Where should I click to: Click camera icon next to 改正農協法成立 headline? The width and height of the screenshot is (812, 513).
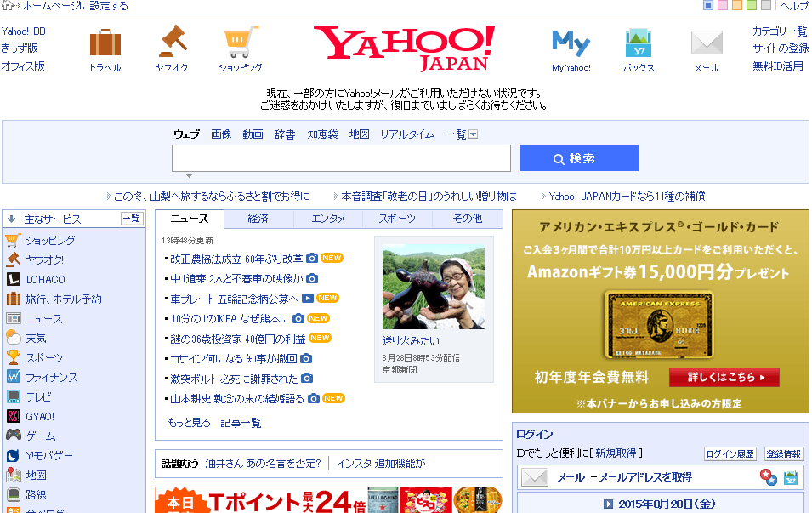312,258
